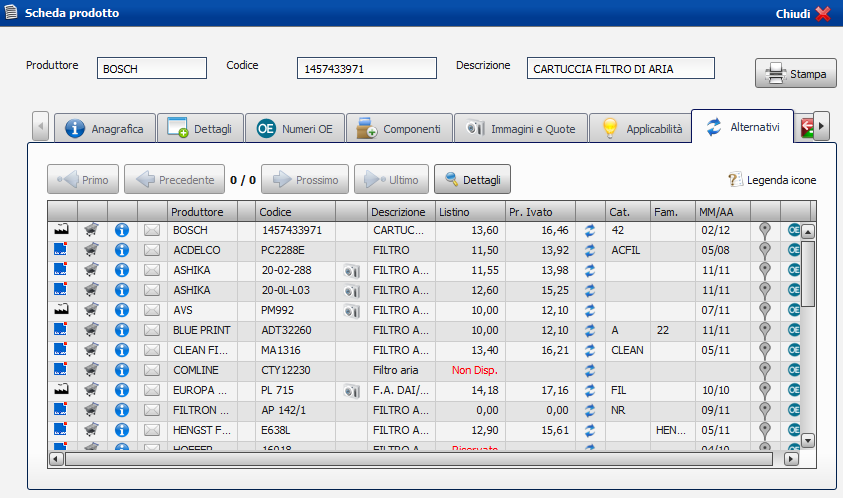Click the Codice input field

(x=366, y=68)
